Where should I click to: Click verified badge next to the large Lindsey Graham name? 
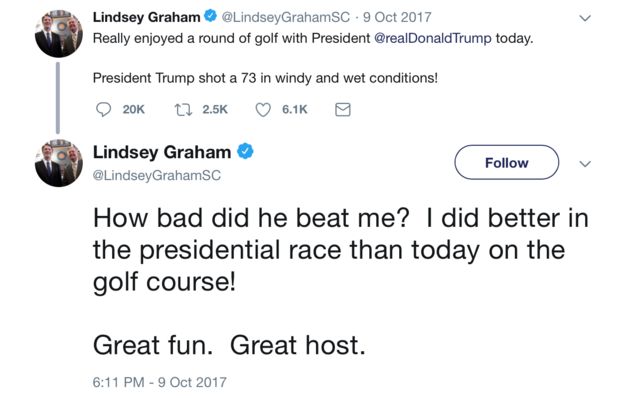(245, 151)
